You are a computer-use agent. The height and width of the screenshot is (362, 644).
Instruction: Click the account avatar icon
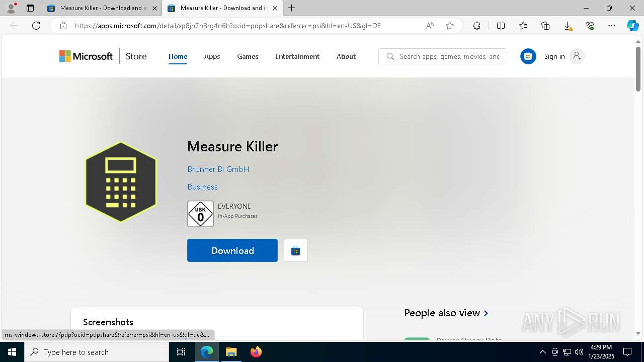577,56
